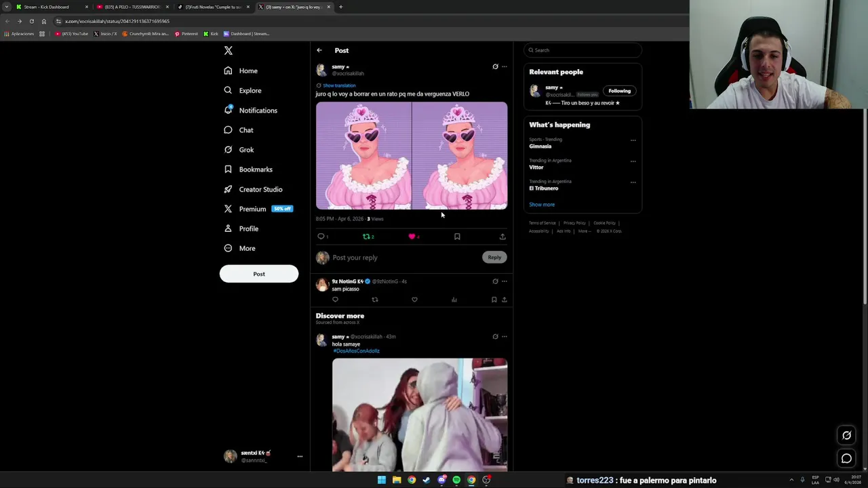Open the more options dots on samy's main post
Screen dimensions: 868x488
coord(504,66)
